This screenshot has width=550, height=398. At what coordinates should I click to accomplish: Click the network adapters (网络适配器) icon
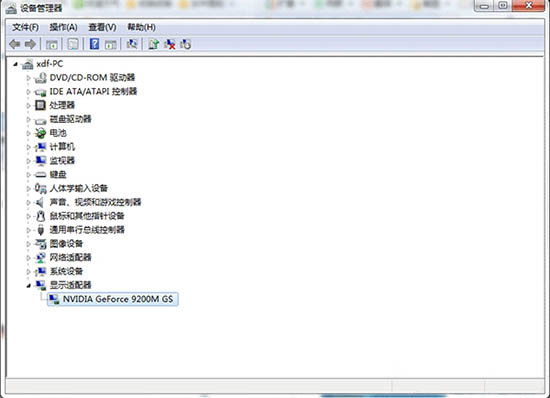click(x=40, y=258)
